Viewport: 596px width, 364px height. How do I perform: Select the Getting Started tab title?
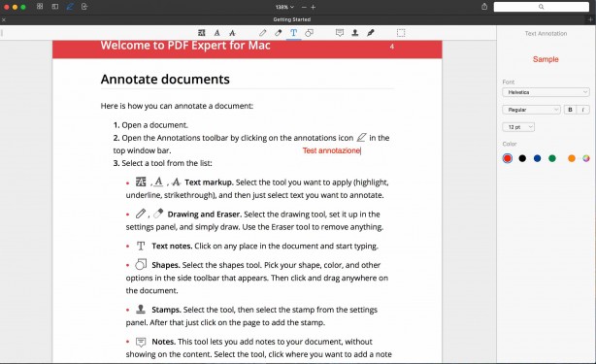pos(292,19)
